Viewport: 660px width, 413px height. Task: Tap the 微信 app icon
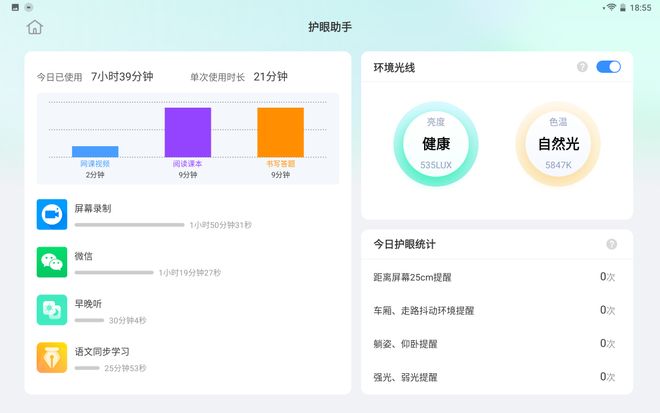pyautogui.click(x=52, y=262)
